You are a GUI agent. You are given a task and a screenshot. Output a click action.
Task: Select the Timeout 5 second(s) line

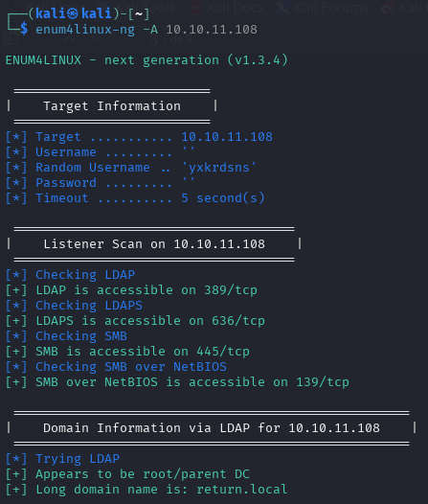[135, 198]
